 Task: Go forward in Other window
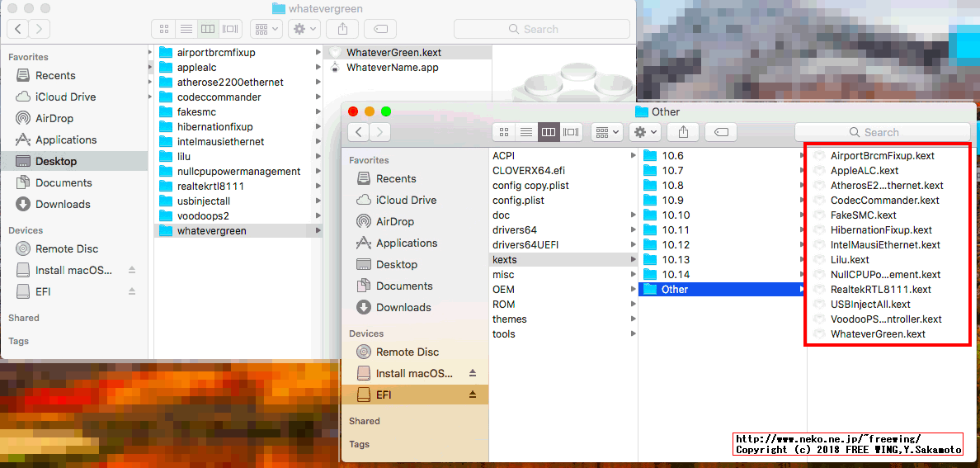380,132
